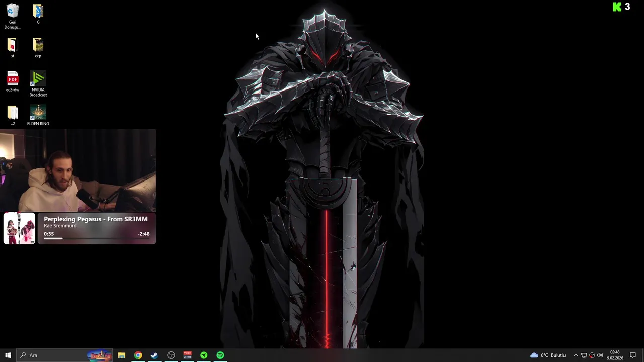644x362 pixels.
Task: Open Voicemeeter from the taskbar
Action: [187, 355]
